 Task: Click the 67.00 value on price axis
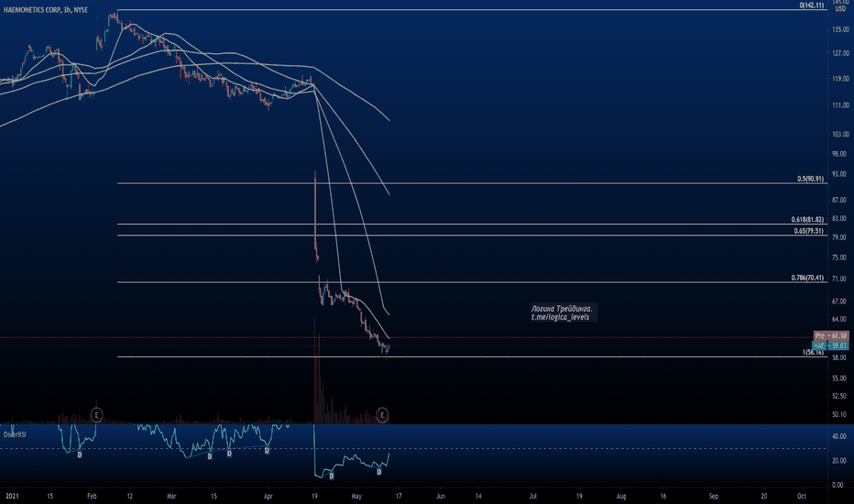[x=839, y=301]
